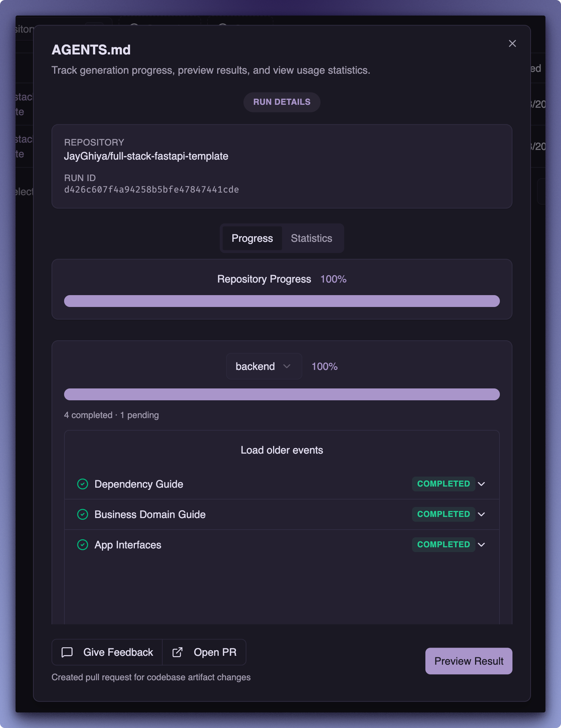Click the Preview Result button
The height and width of the screenshot is (728, 561).
click(x=468, y=661)
